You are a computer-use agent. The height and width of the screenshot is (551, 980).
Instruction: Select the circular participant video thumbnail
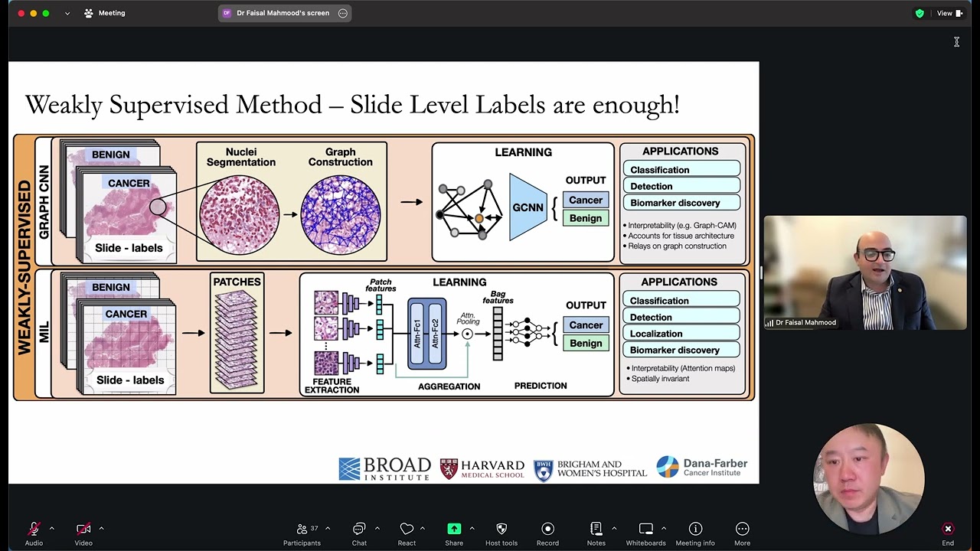tap(869, 478)
